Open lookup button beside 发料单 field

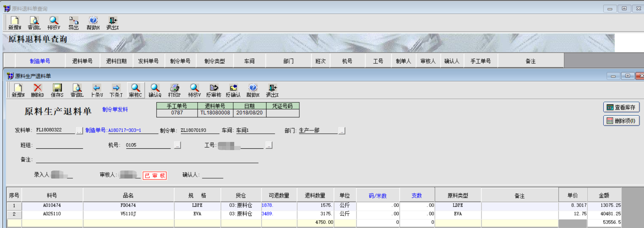pyautogui.click(x=79, y=131)
